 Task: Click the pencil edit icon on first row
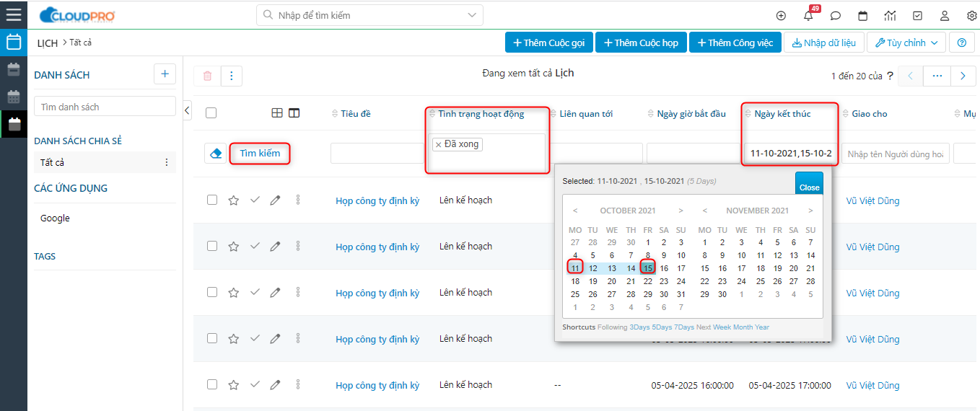[x=275, y=200]
